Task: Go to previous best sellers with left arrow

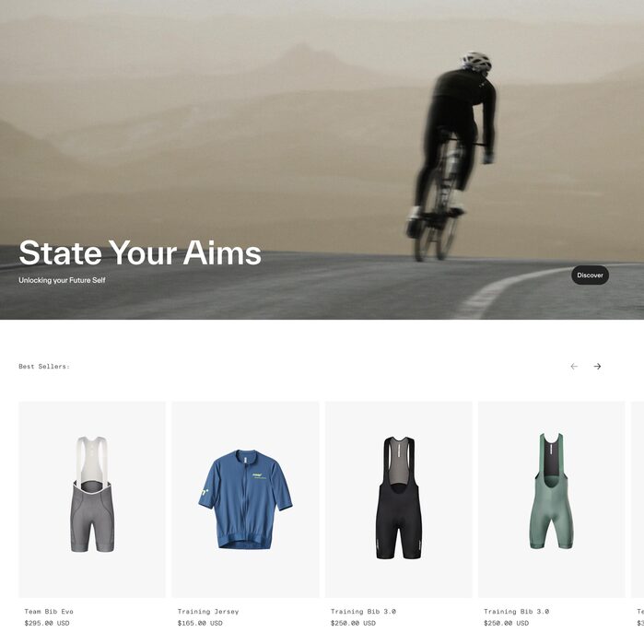Action: click(x=574, y=367)
